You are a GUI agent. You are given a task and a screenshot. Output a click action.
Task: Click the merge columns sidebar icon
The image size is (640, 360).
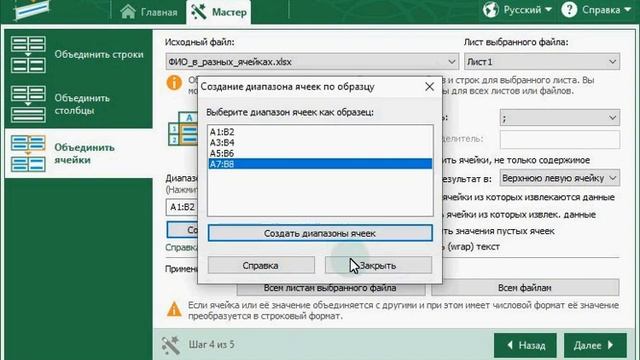click(28, 104)
